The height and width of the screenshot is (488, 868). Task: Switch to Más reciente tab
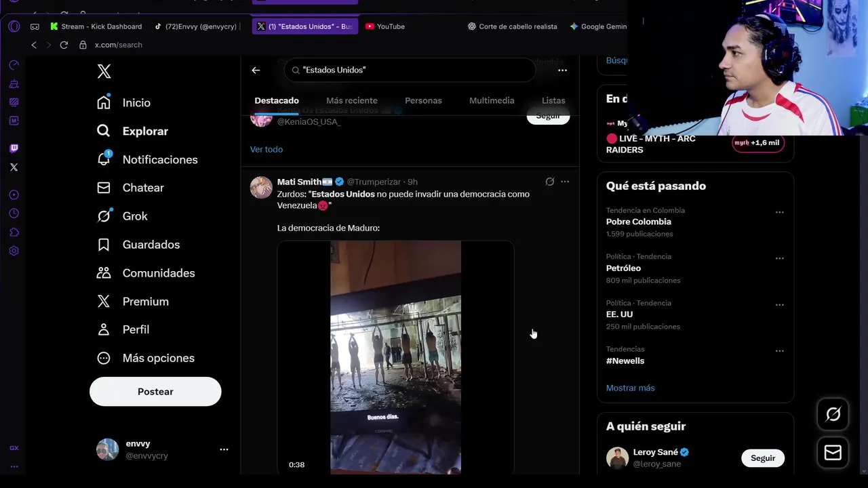tap(352, 100)
